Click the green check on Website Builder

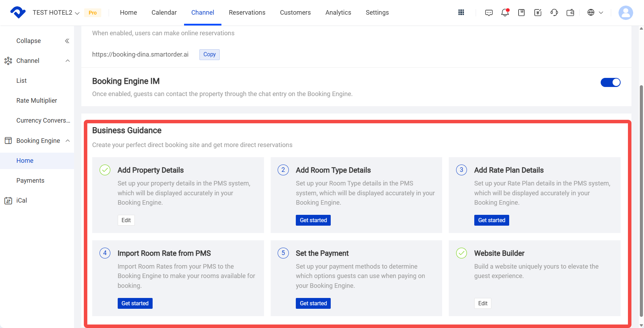pos(461,253)
